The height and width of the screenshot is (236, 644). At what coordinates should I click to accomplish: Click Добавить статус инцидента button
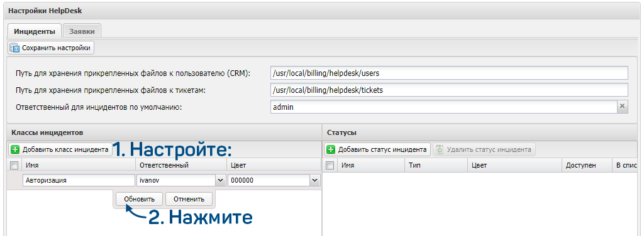pyautogui.click(x=377, y=149)
